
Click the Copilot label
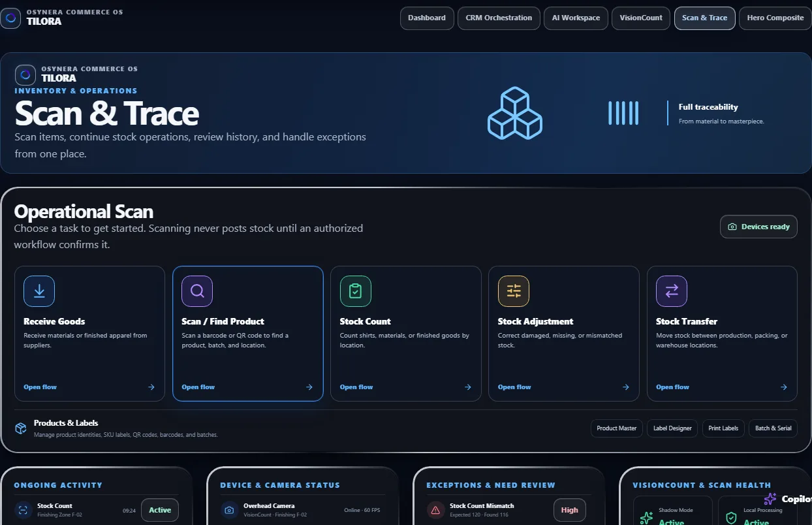[796, 500]
